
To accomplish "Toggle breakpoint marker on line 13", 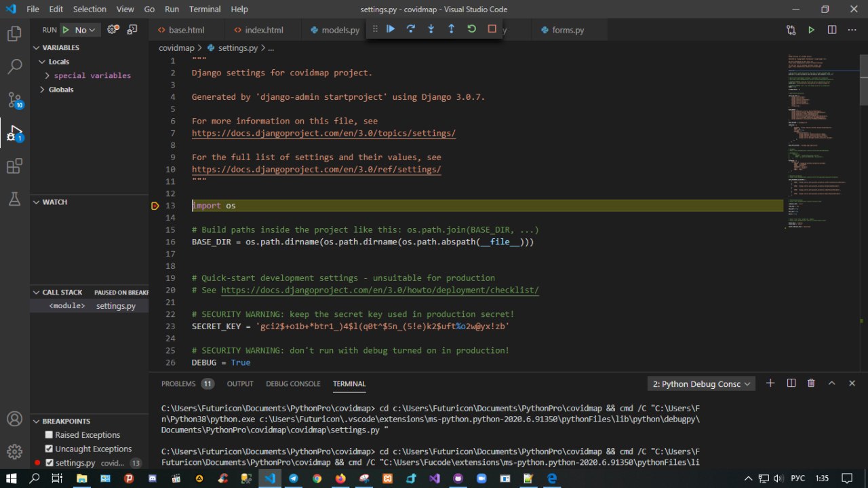I will [x=155, y=206].
